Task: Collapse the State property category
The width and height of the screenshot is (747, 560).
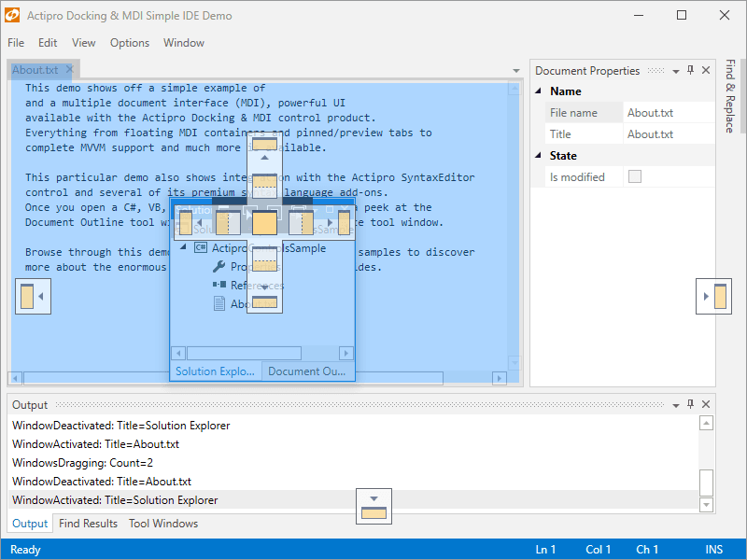Action: (x=539, y=155)
